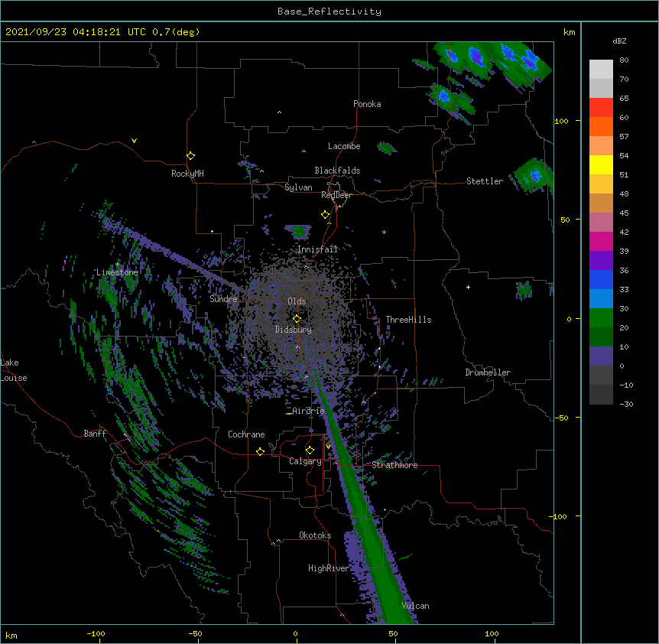The height and width of the screenshot is (644, 659).
Task: Click the Didsbury city label
Action: 293,330
